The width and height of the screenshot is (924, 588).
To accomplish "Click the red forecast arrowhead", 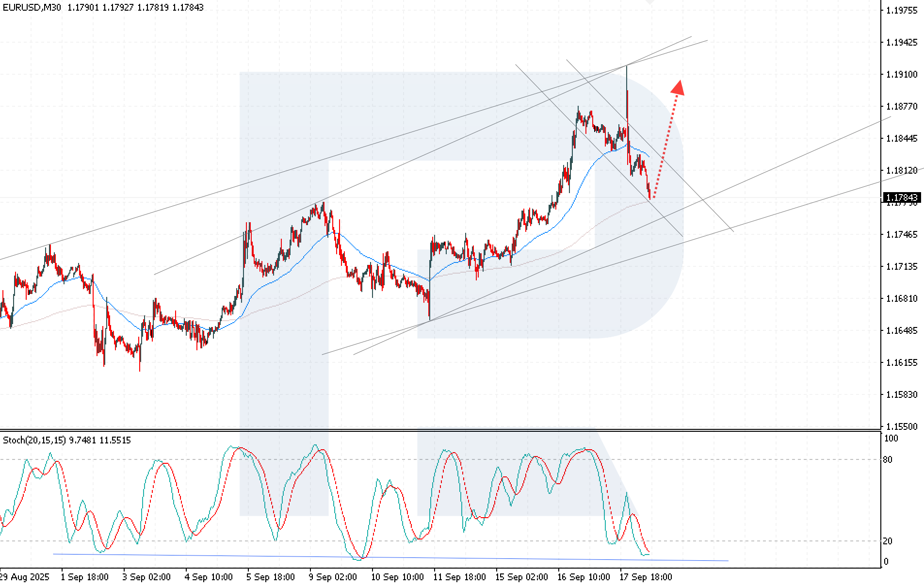I will pos(678,88).
